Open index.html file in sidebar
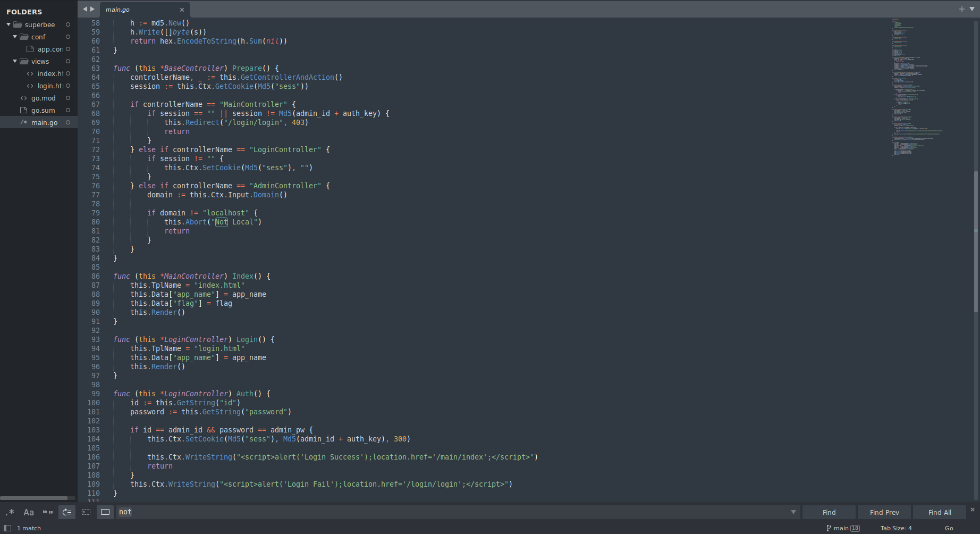 [x=50, y=73]
